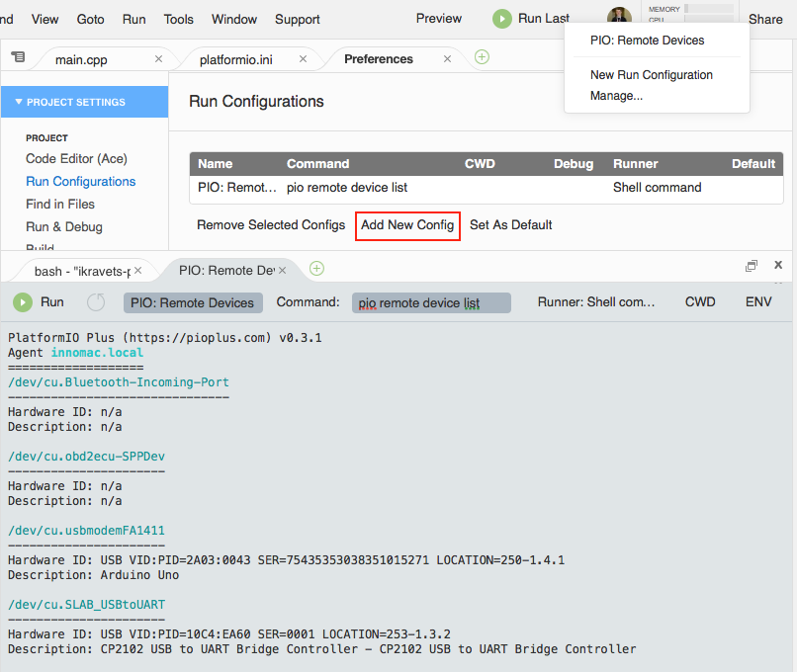Click Remove Selected Configs button
Image resolution: width=797 pixels, height=672 pixels.
click(x=271, y=224)
